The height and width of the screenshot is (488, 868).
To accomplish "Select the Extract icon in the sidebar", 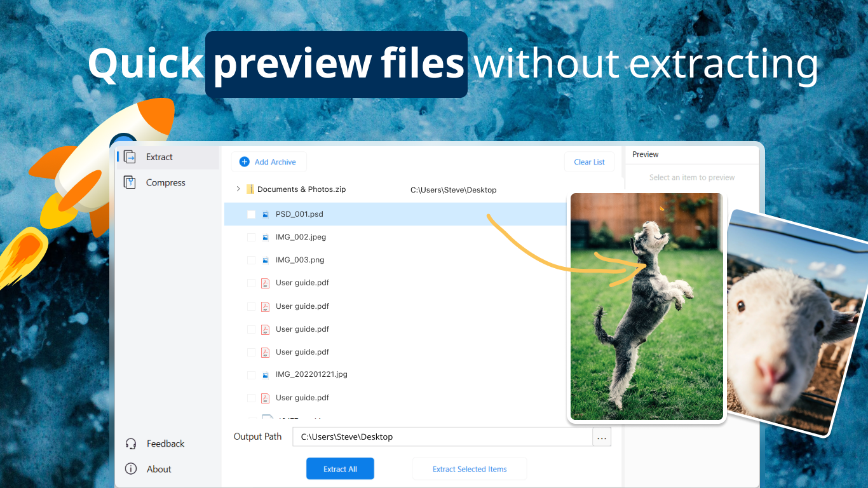I will click(132, 156).
